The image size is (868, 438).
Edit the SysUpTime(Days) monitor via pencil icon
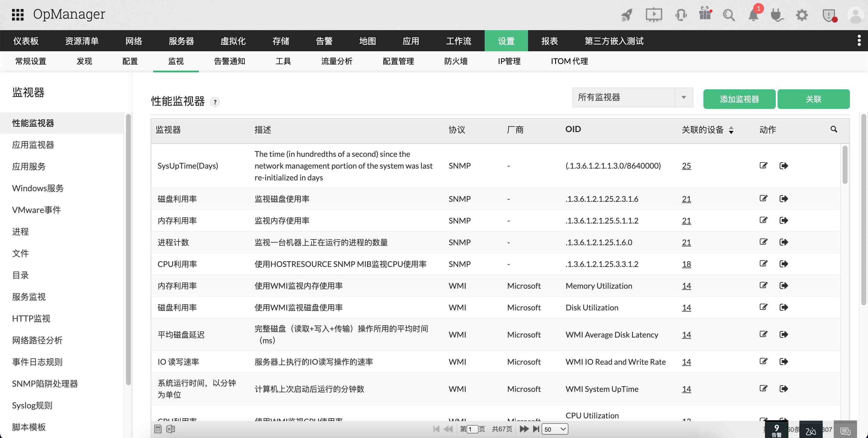763,166
